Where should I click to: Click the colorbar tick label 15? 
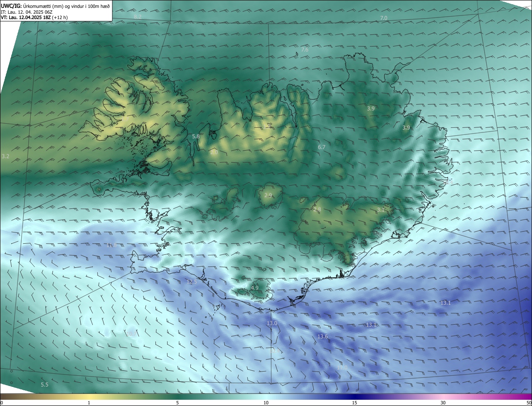[355, 403]
